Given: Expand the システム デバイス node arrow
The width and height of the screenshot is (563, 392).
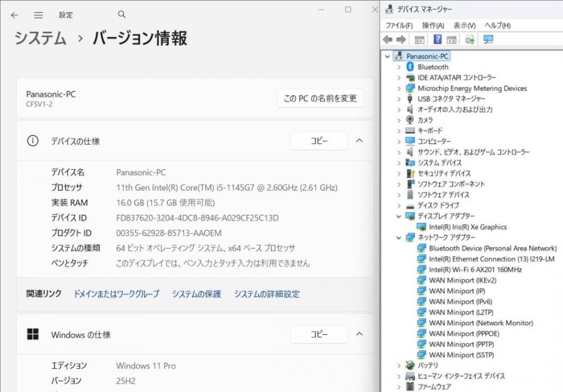Looking at the screenshot, I should pyautogui.click(x=399, y=163).
